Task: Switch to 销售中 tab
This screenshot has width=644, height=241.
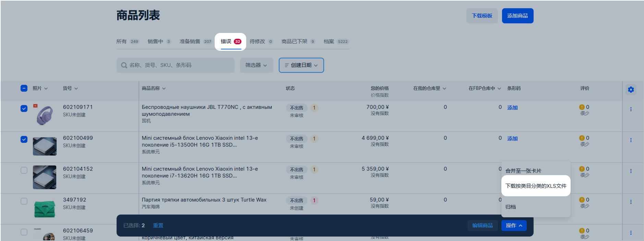Action: click(159, 42)
